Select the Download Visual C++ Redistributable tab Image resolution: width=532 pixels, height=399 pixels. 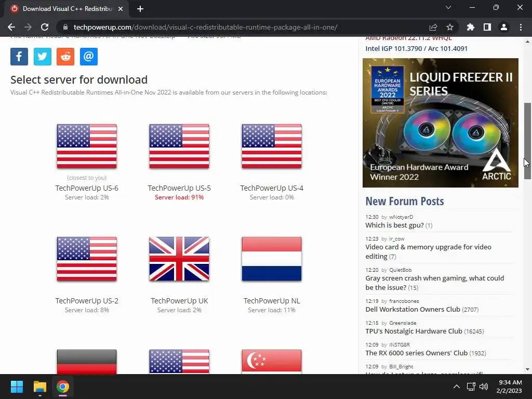[66, 9]
